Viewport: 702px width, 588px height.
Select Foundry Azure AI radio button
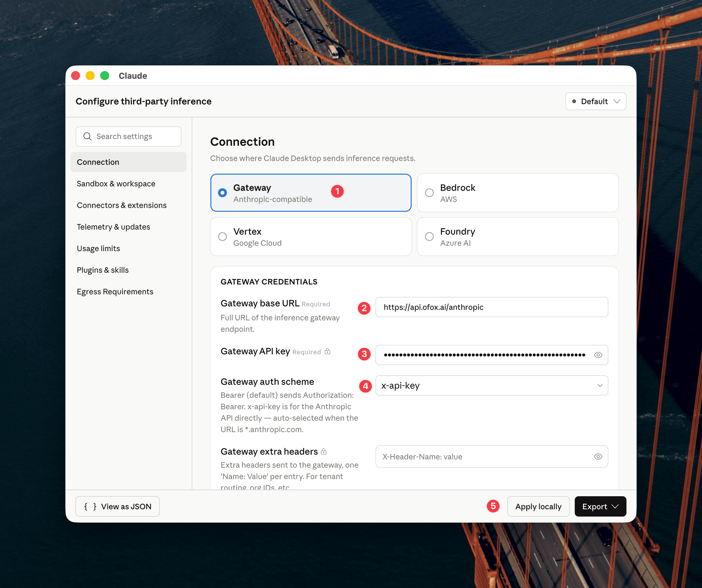pyautogui.click(x=429, y=237)
